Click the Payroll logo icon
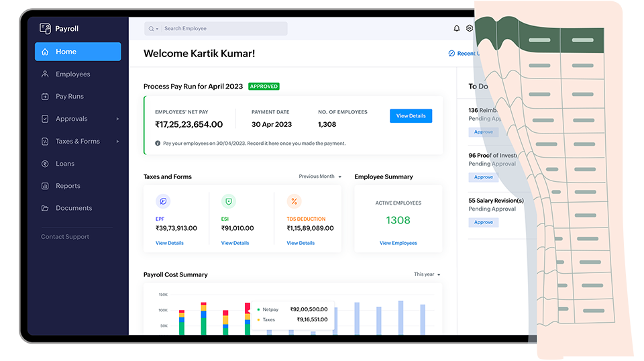644x361 pixels. point(45,29)
